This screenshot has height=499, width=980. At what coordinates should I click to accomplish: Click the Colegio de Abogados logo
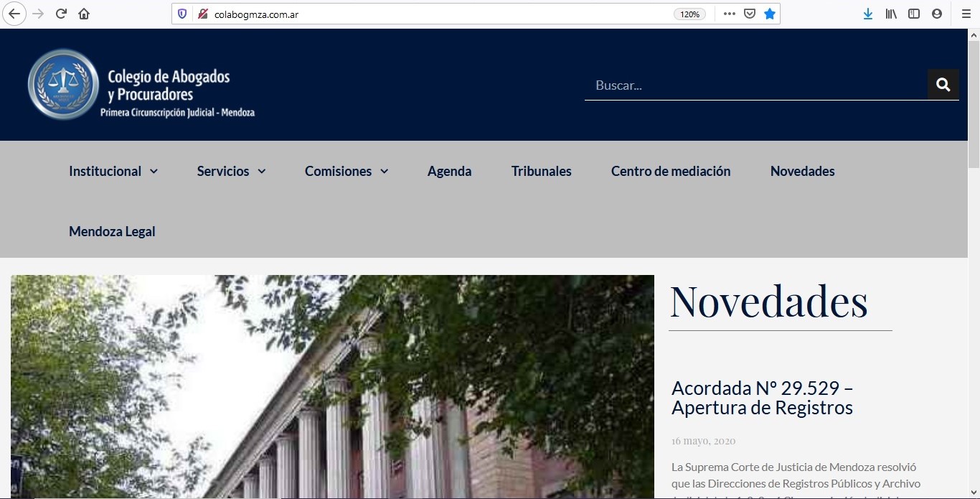[141, 84]
